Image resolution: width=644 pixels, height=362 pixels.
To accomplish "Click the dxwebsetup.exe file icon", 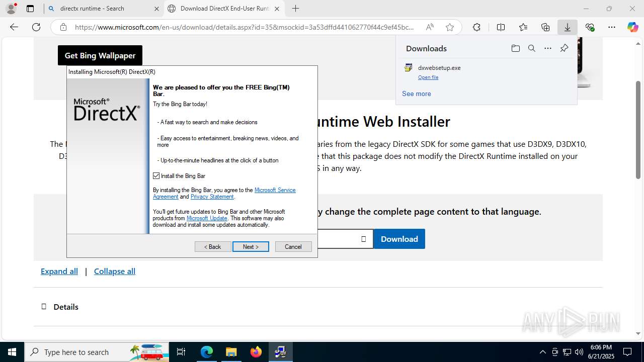I will click(x=409, y=68).
